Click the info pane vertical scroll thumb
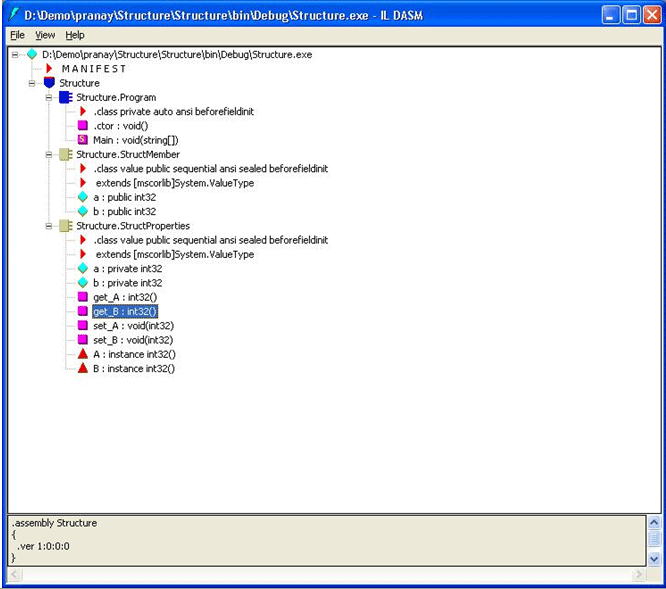This screenshot has height=589, width=666. (654, 539)
